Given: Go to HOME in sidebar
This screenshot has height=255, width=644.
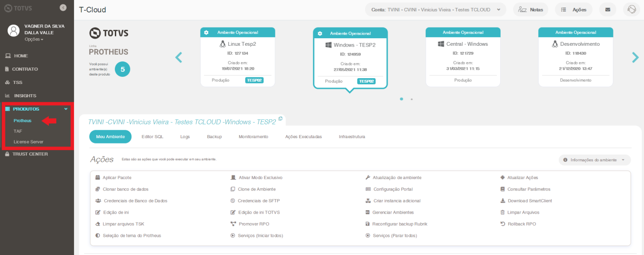Looking at the screenshot, I should (16, 56).
